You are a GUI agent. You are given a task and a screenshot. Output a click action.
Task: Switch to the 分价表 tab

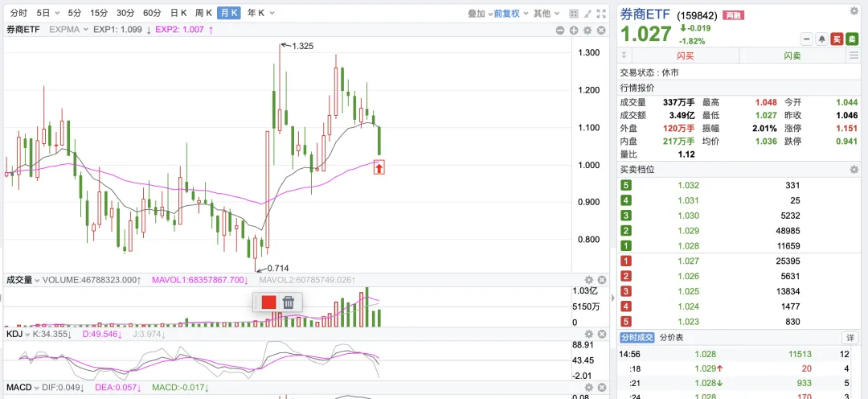click(671, 338)
